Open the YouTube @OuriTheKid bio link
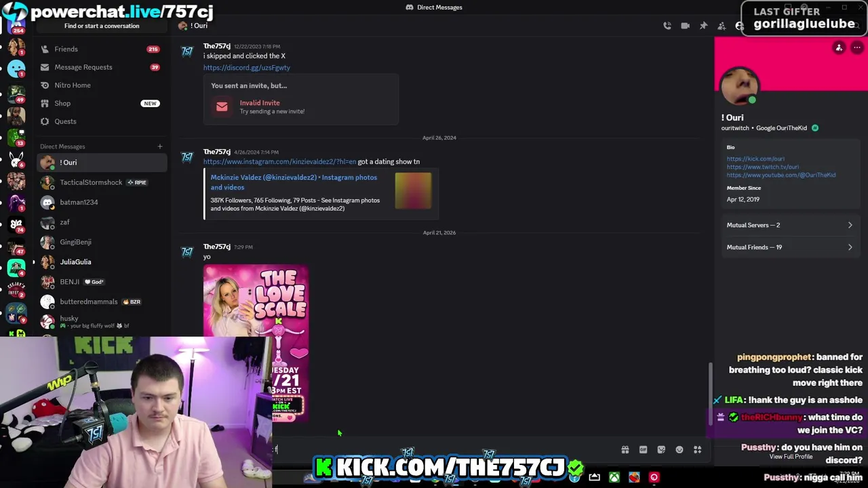Viewport: 868px width, 488px height. 781,175
